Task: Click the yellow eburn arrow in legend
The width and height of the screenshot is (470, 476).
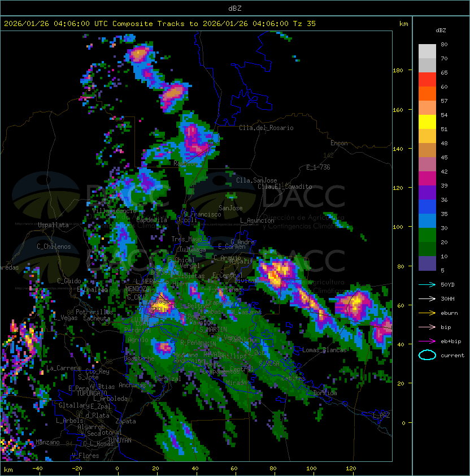Action: [x=427, y=313]
